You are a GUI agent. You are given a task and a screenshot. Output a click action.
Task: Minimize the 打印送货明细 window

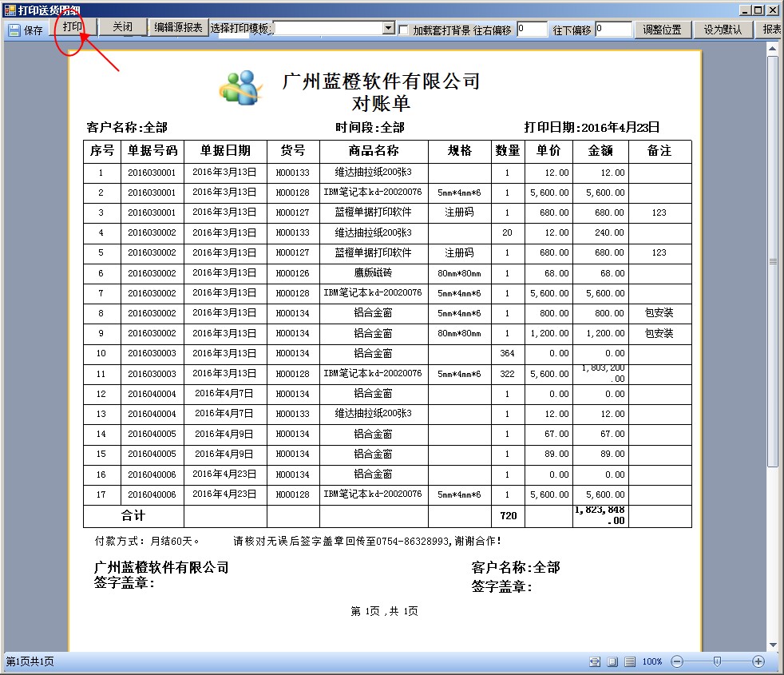[746, 10]
